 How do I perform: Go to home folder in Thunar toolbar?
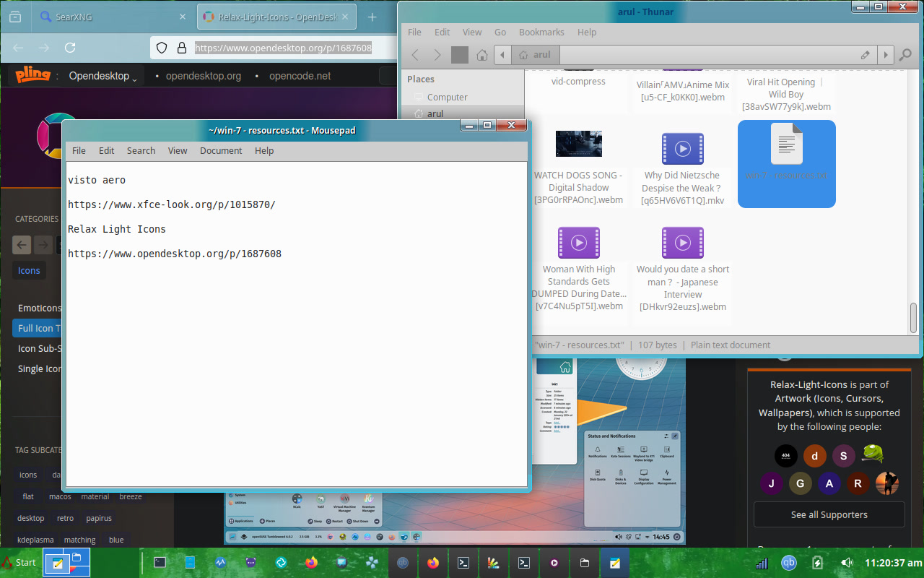pos(482,54)
